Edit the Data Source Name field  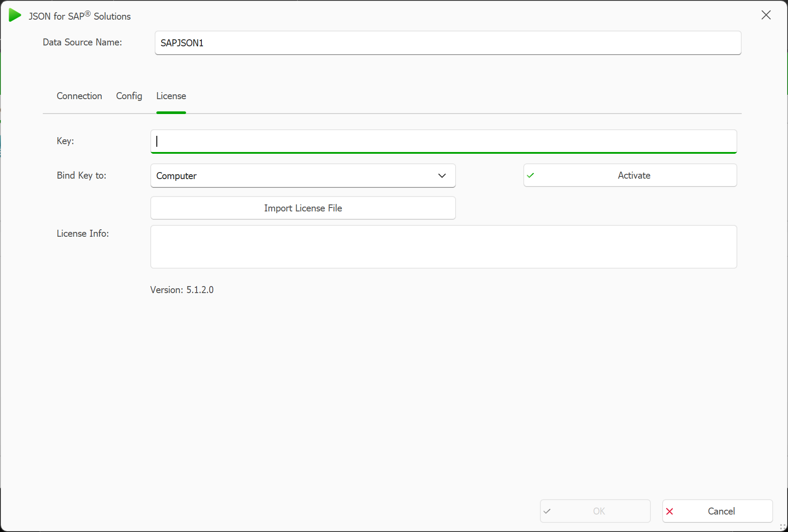pyautogui.click(x=448, y=43)
